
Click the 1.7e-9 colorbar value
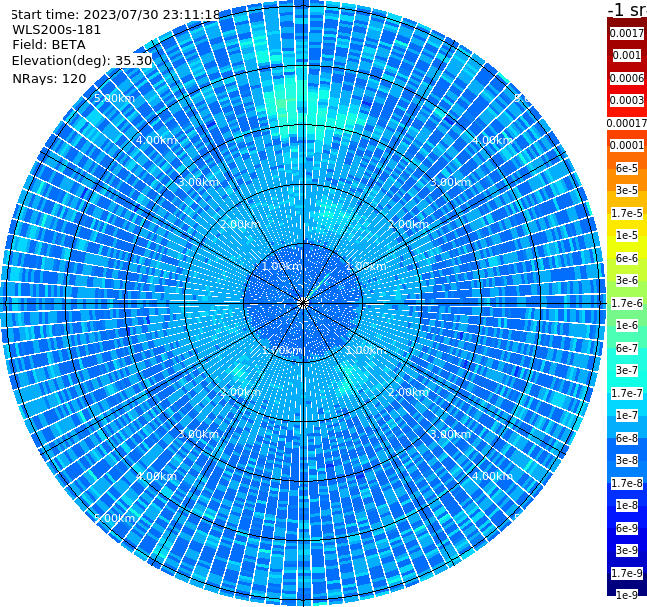627,573
